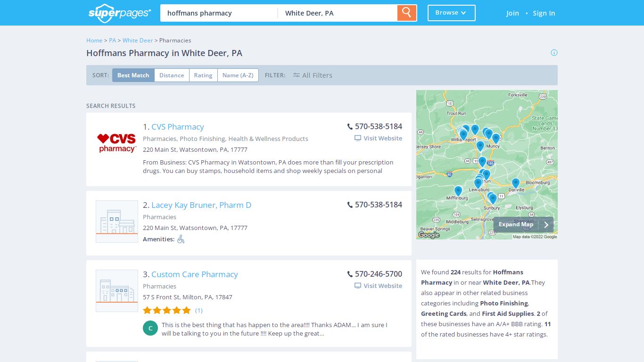The image size is (644, 362).
Task: Click the address 57 S Front St, Milton
Action: 188,297
